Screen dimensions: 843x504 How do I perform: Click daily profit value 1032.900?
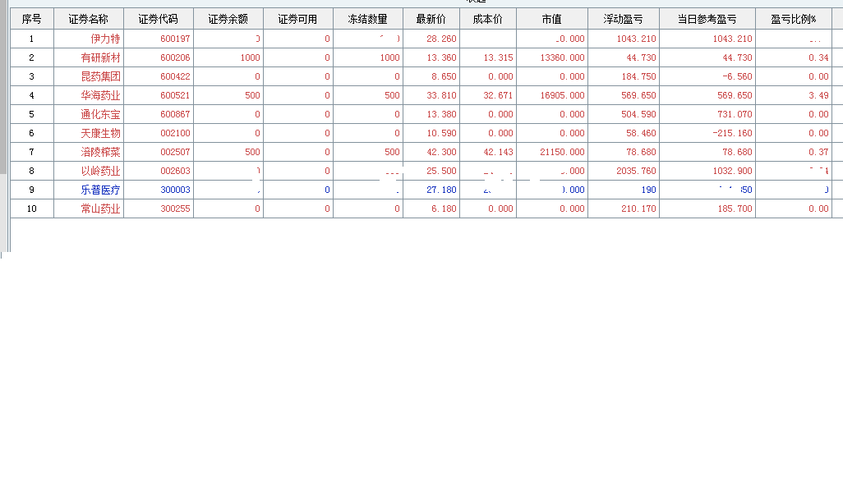tap(733, 171)
